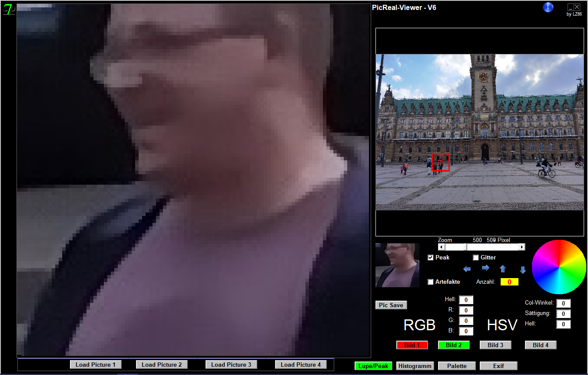The height and width of the screenshot is (375, 588).
Task: Minimize the PicReal-Viewer window
Action: click(x=570, y=7)
